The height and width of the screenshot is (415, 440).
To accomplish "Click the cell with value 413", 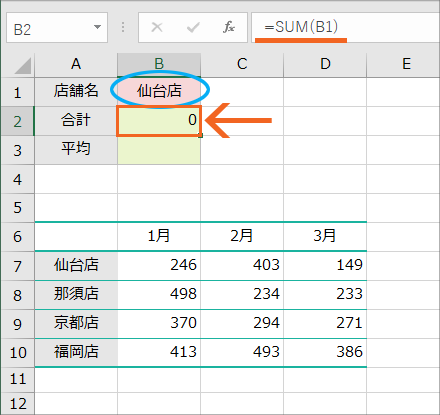I will tap(159, 353).
